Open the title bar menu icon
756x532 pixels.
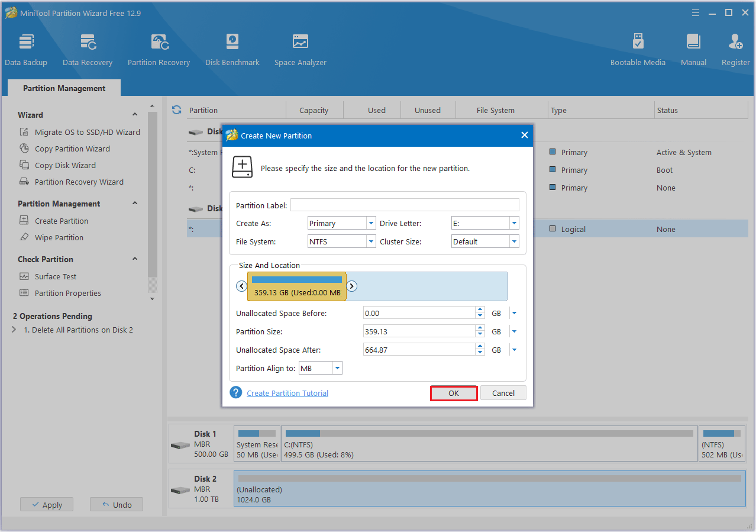[696, 12]
